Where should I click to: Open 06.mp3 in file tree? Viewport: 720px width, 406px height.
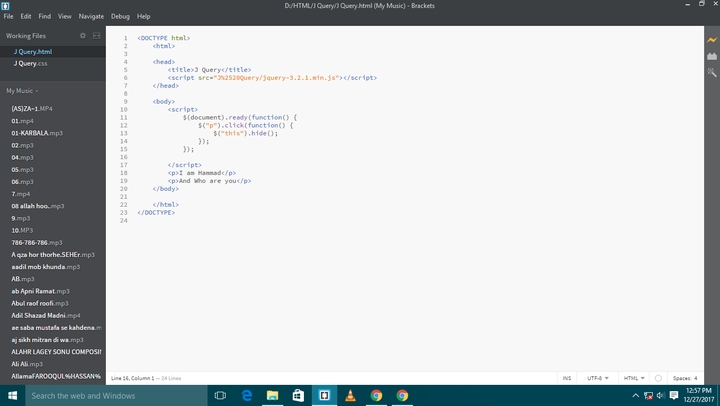(x=22, y=182)
